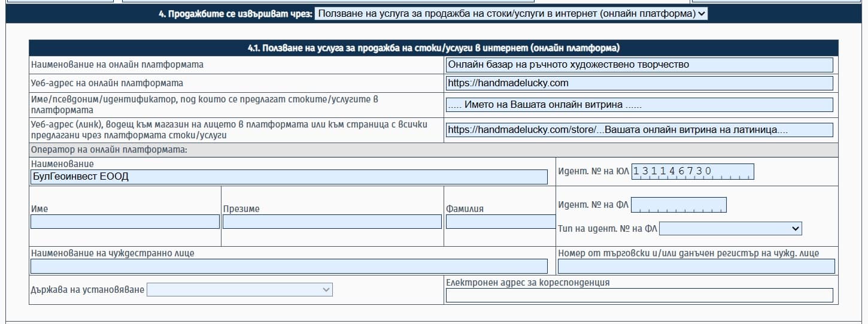Select the 'Фамилия' surname field
868x324 pixels.
(500, 222)
